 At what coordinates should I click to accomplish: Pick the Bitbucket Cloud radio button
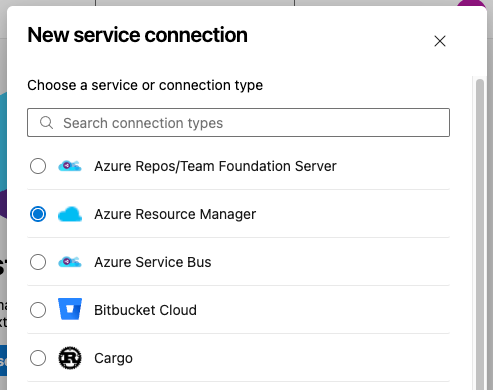click(x=38, y=310)
